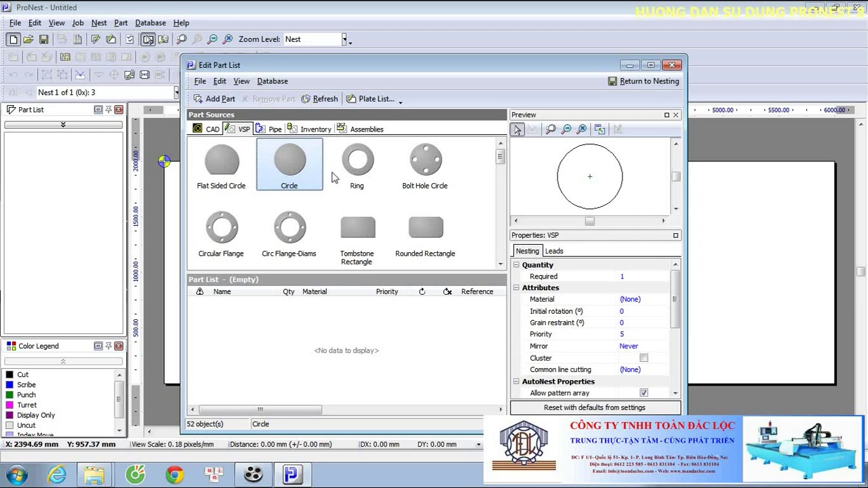868x488 pixels.
Task: Click the ProNest taskbar icon
Action: click(292, 474)
